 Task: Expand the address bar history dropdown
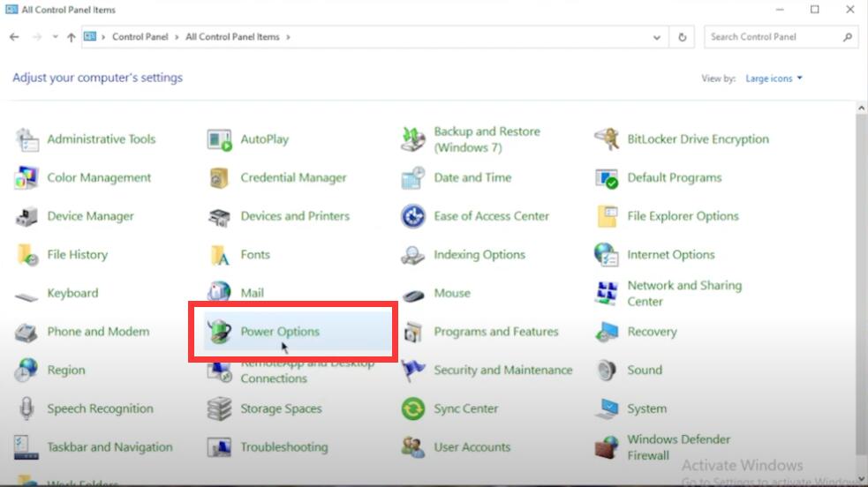point(657,38)
